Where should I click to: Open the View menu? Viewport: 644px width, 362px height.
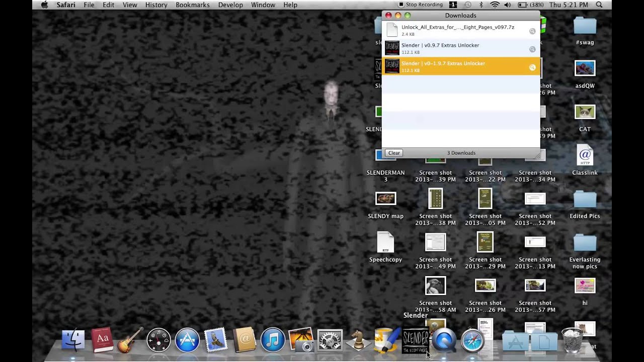130,5
